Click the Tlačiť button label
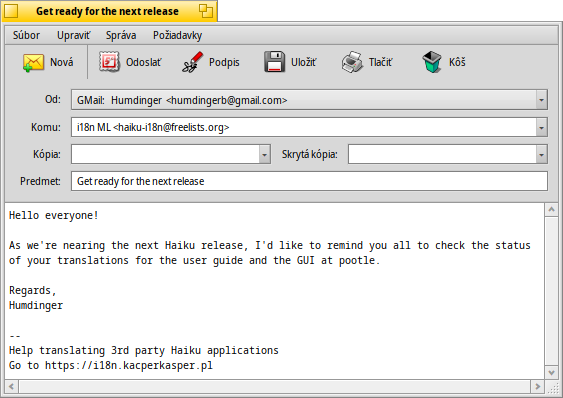 click(x=381, y=62)
